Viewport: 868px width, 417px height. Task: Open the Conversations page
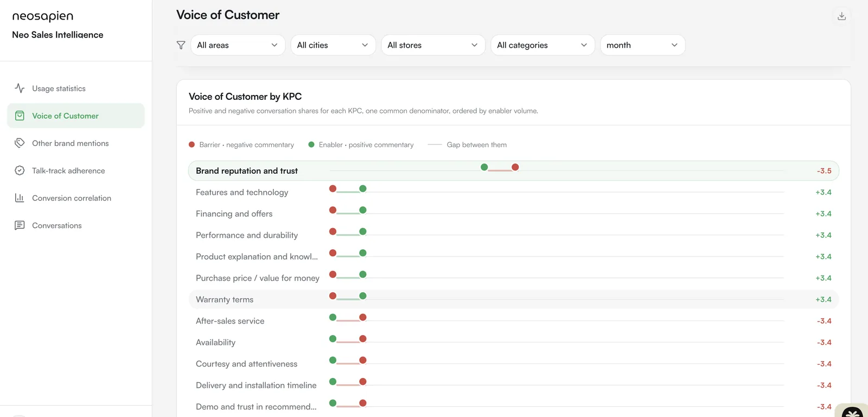[76, 225]
